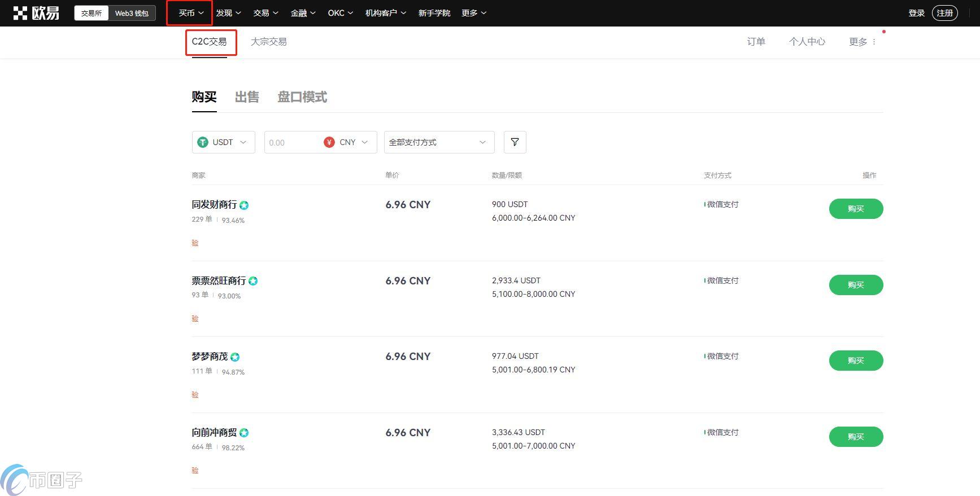Click 购买 button for 梦梦商茂
Image resolution: width=980 pixels, height=496 pixels.
(x=856, y=361)
